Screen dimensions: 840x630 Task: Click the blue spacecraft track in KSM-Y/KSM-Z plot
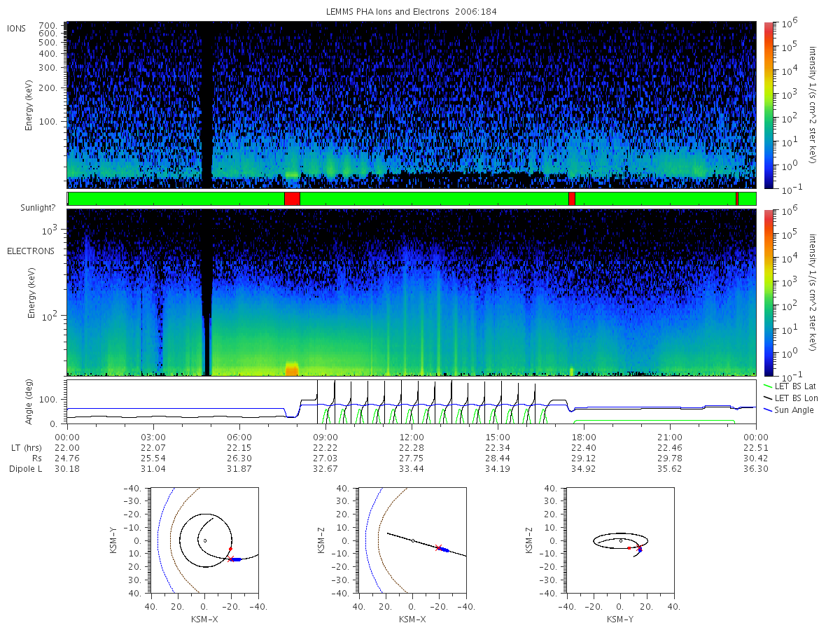click(640, 549)
